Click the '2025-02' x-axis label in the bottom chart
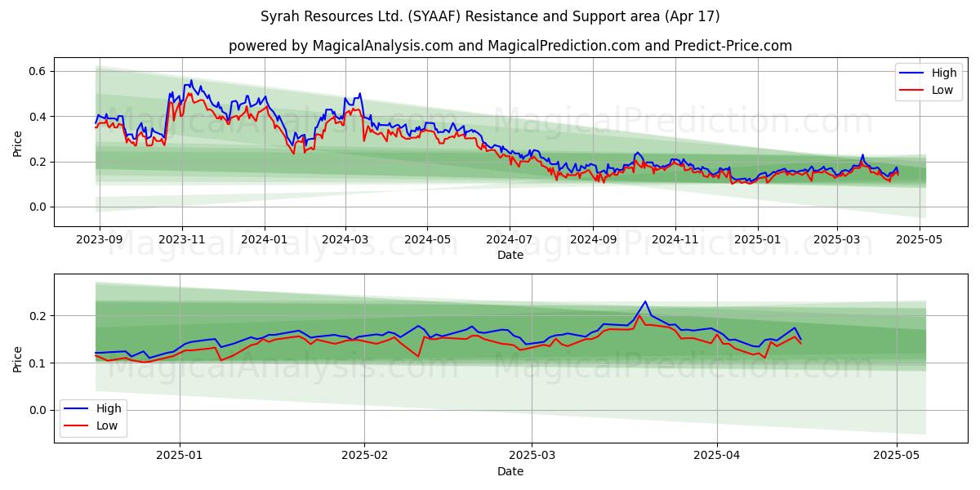This screenshot has width=980, height=490. (364, 457)
